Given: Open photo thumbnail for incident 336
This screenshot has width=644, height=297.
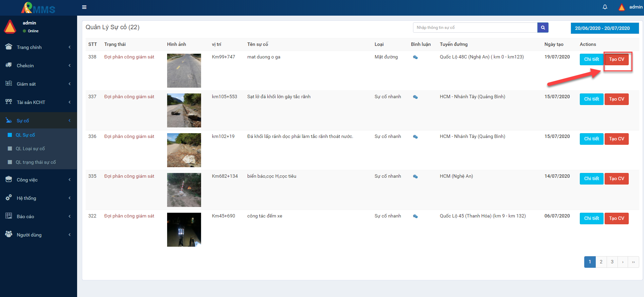Looking at the screenshot, I should coord(184,150).
